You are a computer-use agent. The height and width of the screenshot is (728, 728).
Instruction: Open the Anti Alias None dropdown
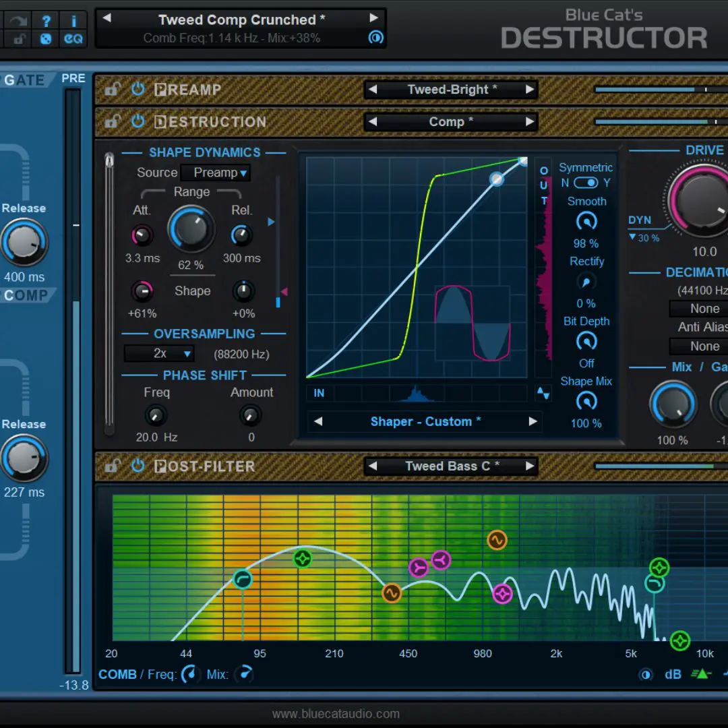coord(699,346)
